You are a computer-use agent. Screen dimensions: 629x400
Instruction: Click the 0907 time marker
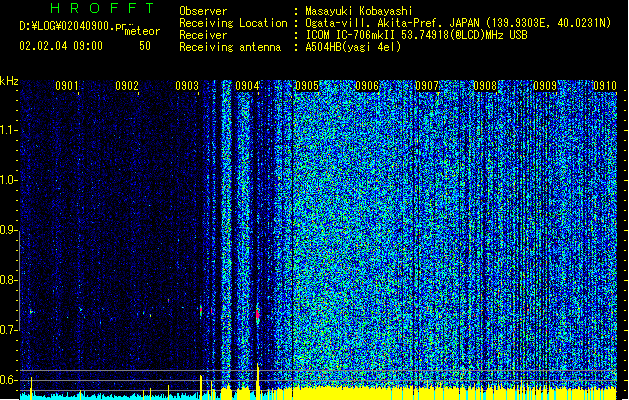(427, 86)
